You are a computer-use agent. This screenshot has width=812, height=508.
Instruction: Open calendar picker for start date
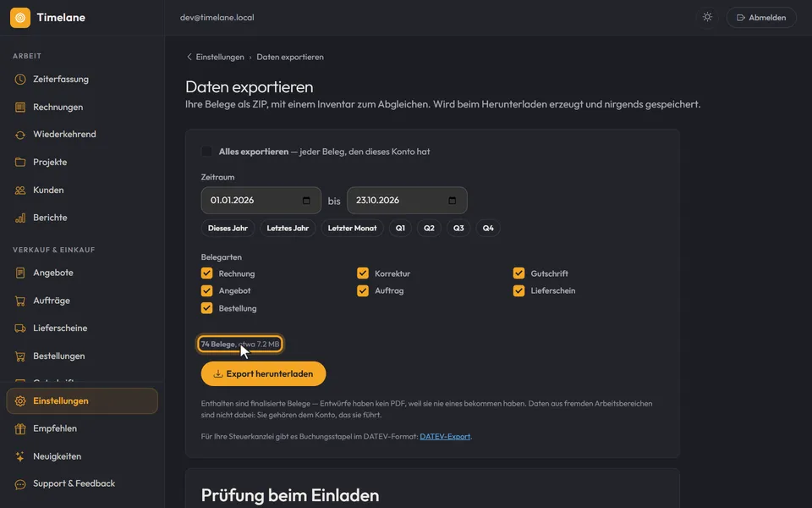(x=306, y=201)
